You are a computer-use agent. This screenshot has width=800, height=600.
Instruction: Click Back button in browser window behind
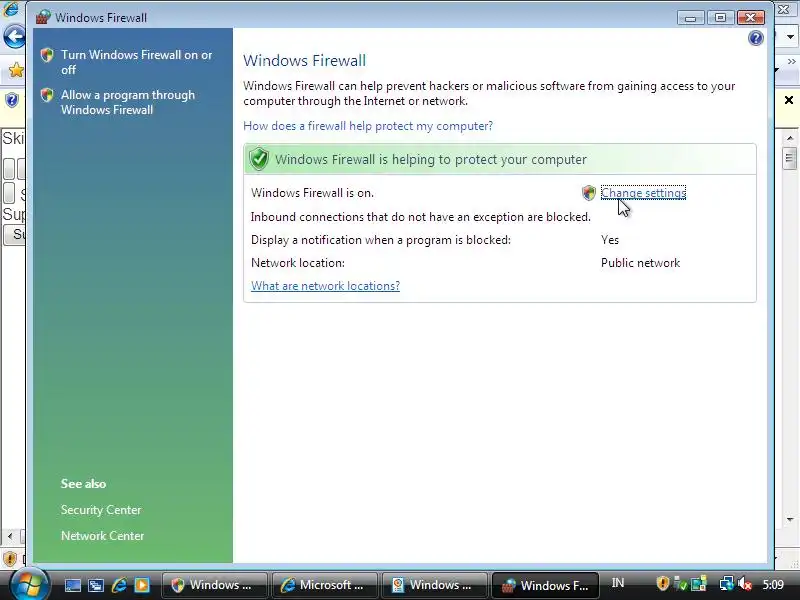point(14,37)
